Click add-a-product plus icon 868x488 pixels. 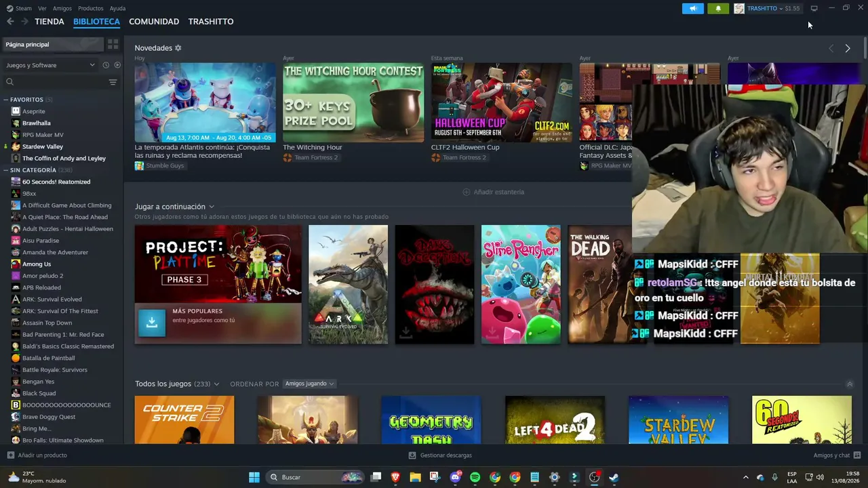(x=10, y=455)
